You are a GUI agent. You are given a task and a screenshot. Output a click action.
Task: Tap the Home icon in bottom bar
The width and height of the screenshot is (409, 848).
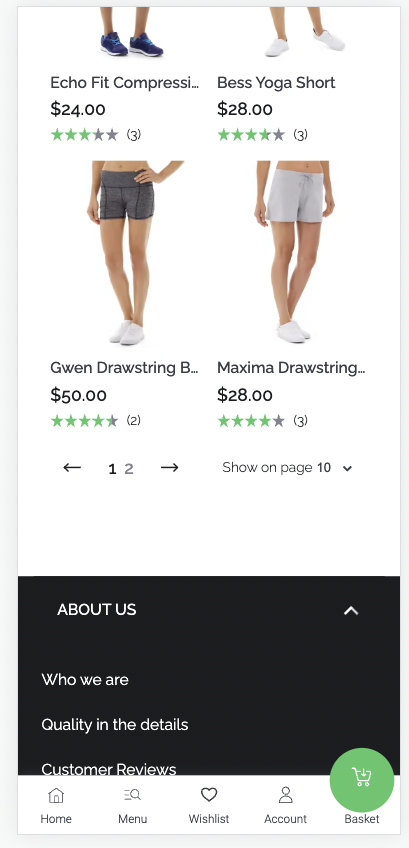56,796
